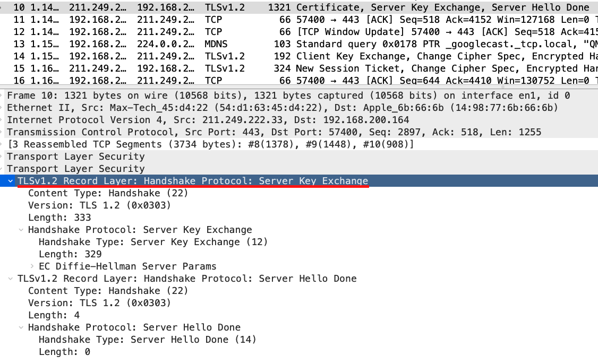Collapse the Handshake Protocol: Server Key Exchange node
Viewport: 598px width, 364px height.
pyautogui.click(x=21, y=229)
